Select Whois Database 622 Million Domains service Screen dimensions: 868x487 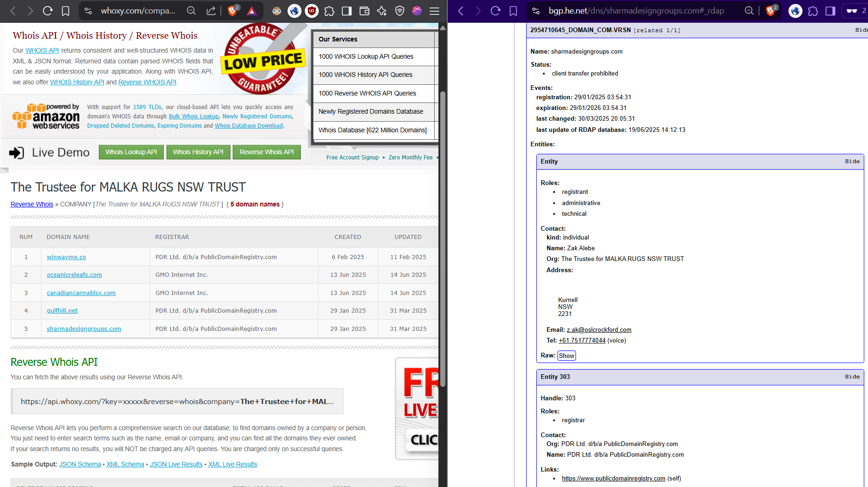click(x=374, y=130)
